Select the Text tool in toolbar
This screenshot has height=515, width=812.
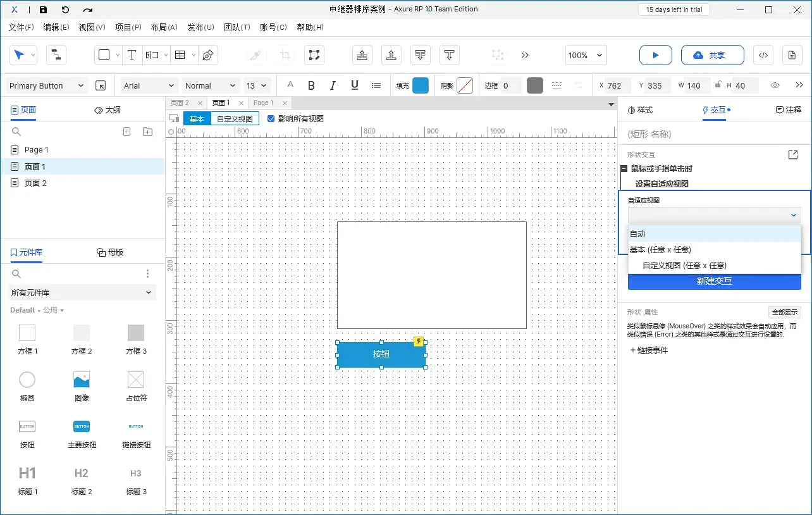click(132, 55)
